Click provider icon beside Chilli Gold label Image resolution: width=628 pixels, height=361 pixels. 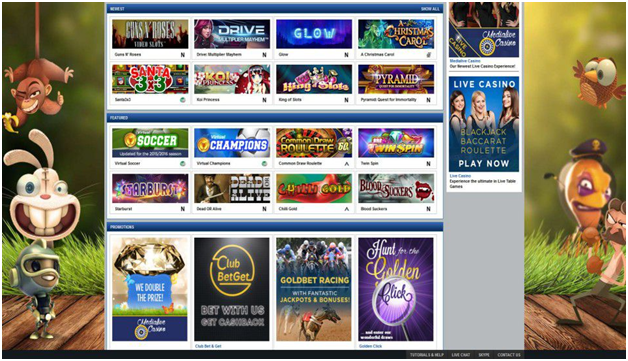click(346, 209)
